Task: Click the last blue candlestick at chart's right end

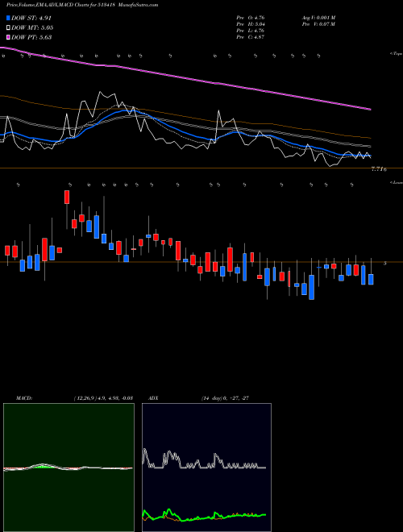Action: click(x=371, y=279)
